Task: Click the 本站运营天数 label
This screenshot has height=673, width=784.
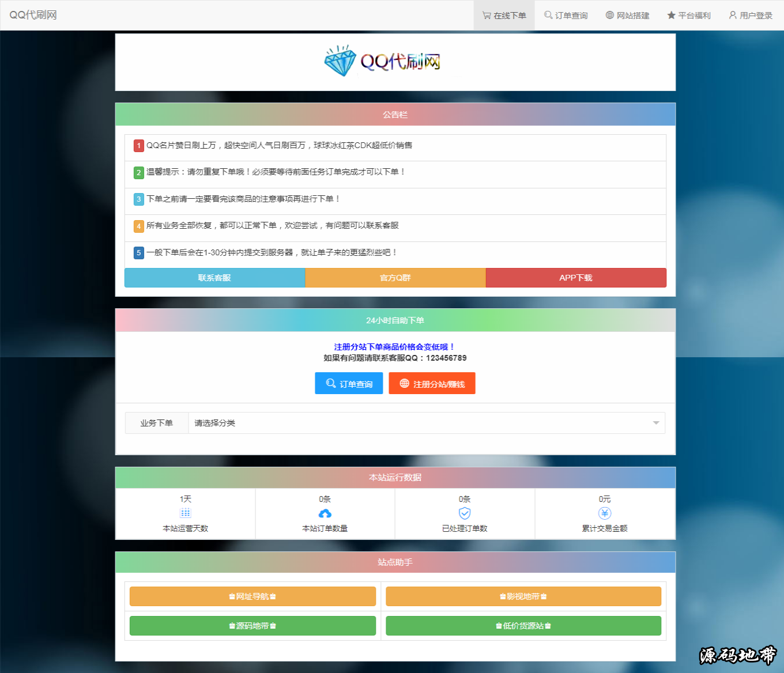Action: point(186,528)
